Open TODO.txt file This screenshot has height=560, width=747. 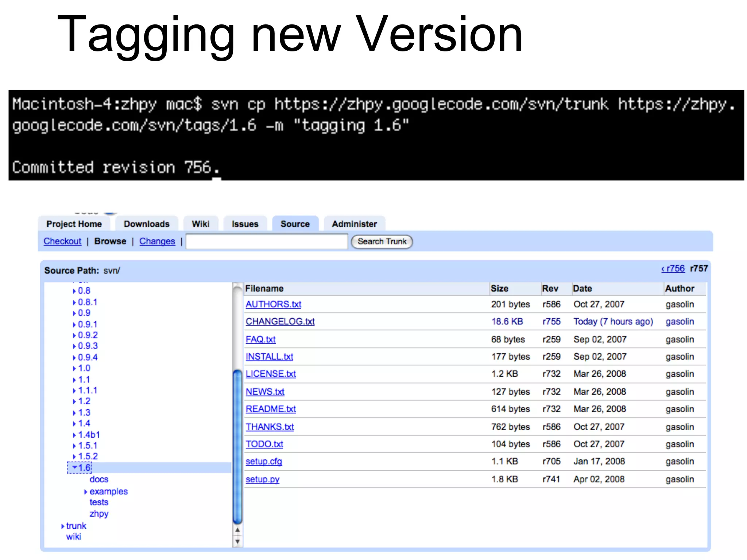coord(264,444)
